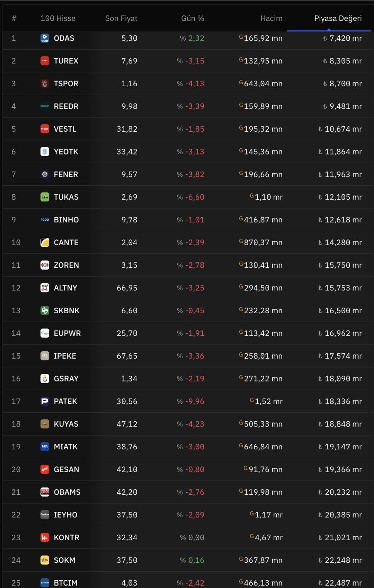Click the ODAS stock logo icon
Image resolution: width=374 pixels, height=588 pixels.
tap(45, 38)
